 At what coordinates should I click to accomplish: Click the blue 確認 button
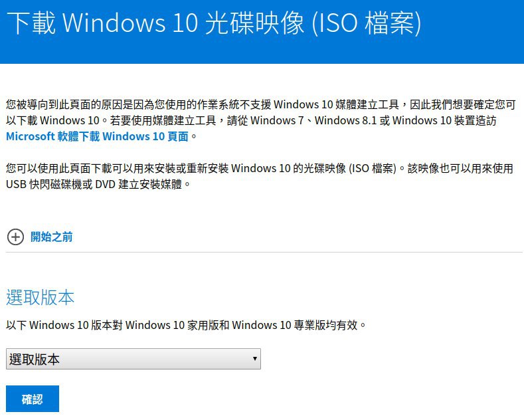click(33, 399)
